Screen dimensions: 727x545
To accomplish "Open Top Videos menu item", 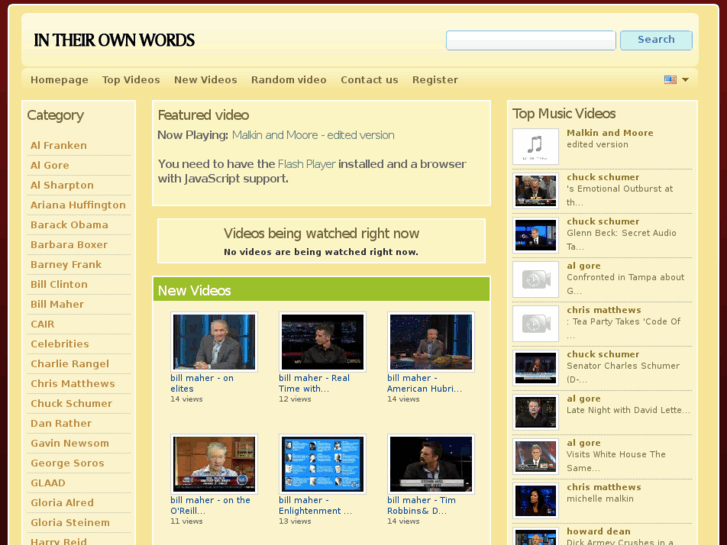I will [x=131, y=80].
